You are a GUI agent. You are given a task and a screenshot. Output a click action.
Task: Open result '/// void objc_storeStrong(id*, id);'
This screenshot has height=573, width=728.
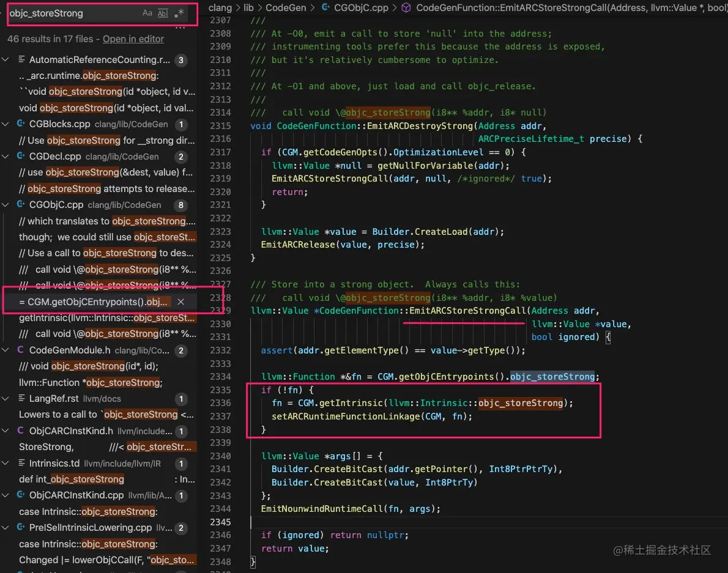89,366
